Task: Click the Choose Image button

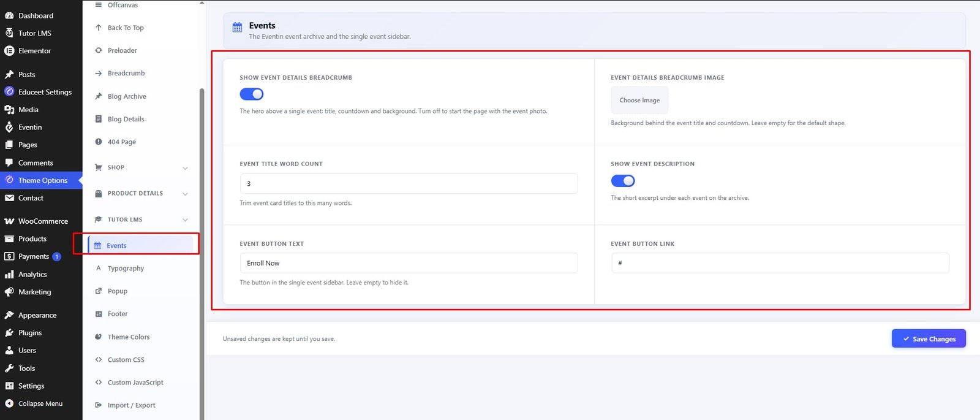Action: 639,100
